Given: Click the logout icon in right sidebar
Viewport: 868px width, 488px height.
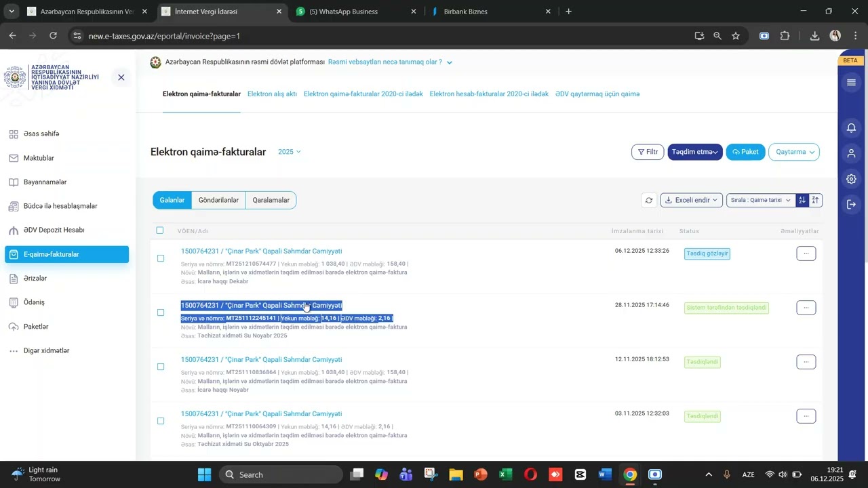Looking at the screenshot, I should point(851,204).
